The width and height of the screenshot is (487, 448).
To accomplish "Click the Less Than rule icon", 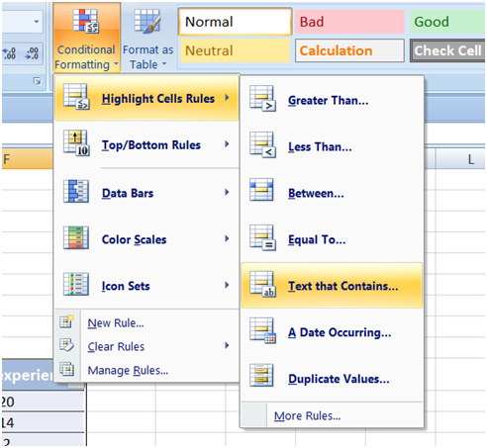I will [x=262, y=145].
